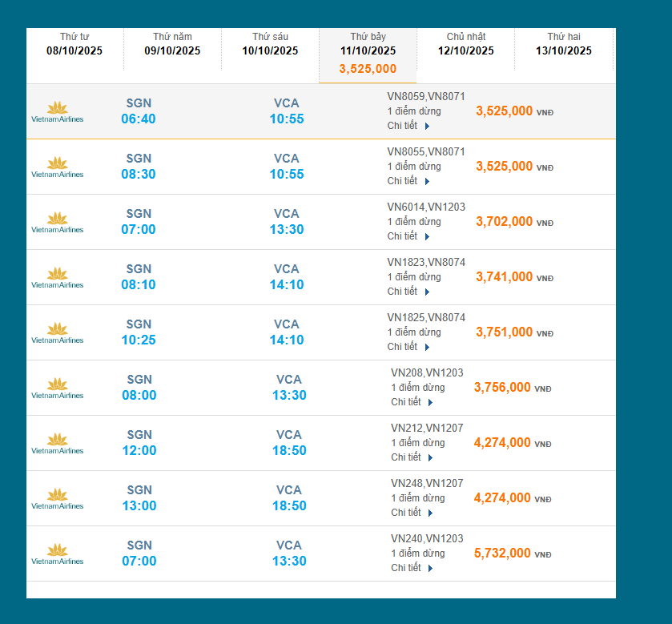Open the Thứ sáu 10/10/2025 tab

click(x=270, y=45)
